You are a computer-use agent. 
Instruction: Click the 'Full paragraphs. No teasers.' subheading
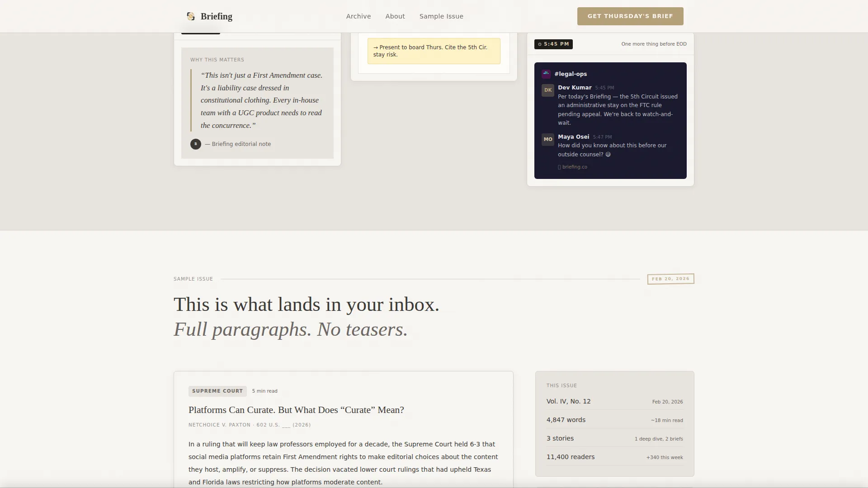click(x=291, y=329)
